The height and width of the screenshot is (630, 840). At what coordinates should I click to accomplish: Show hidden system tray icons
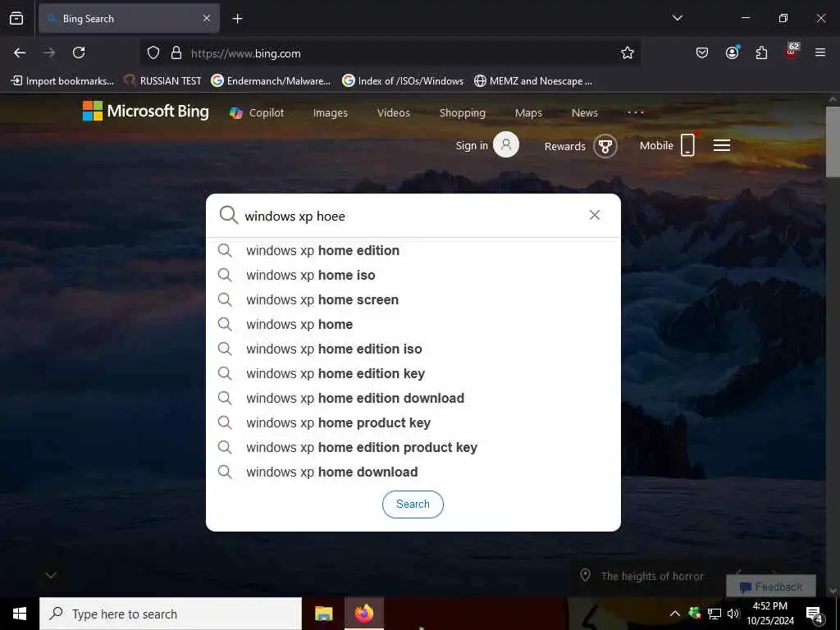(x=675, y=614)
